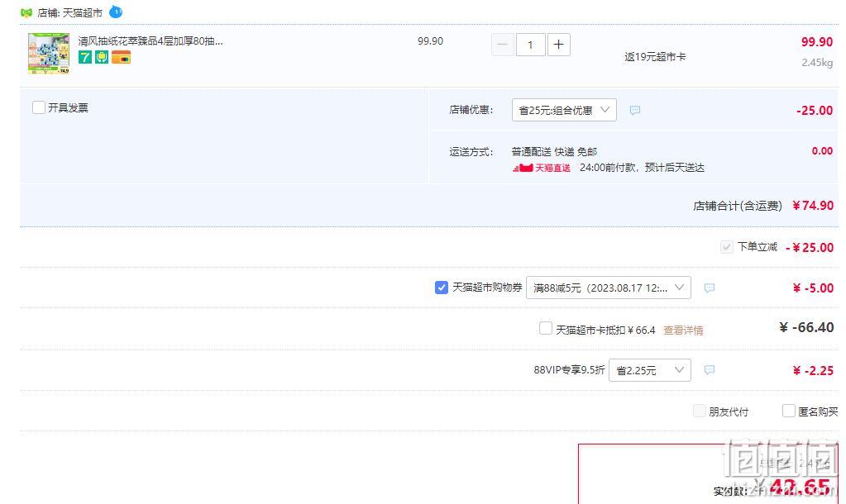Click the orange card badge under product title
The image size is (846, 504).
[121, 57]
